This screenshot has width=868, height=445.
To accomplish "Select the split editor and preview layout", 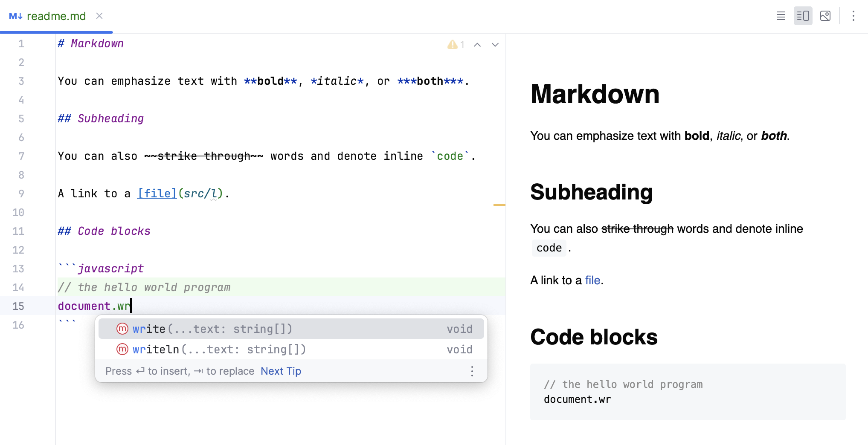I will [x=803, y=16].
